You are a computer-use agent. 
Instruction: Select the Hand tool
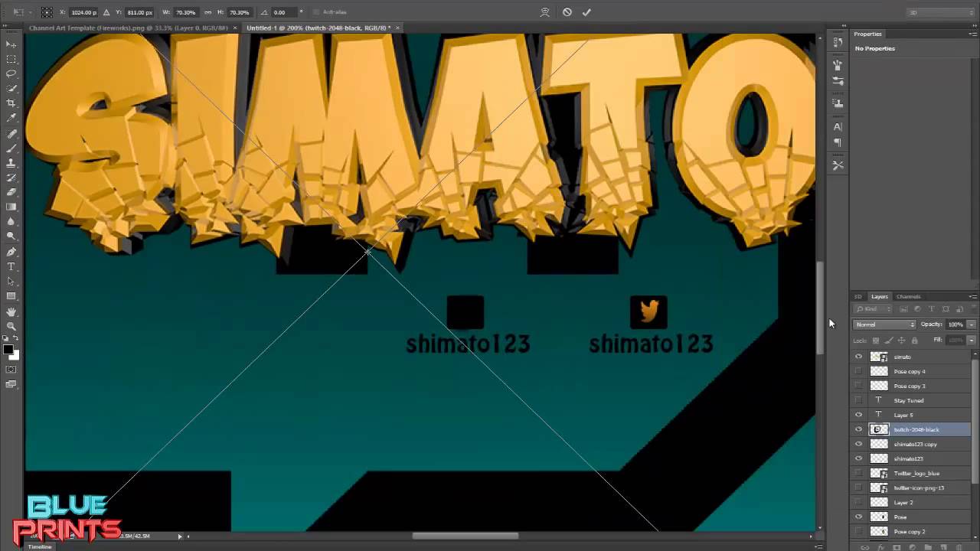(11, 311)
